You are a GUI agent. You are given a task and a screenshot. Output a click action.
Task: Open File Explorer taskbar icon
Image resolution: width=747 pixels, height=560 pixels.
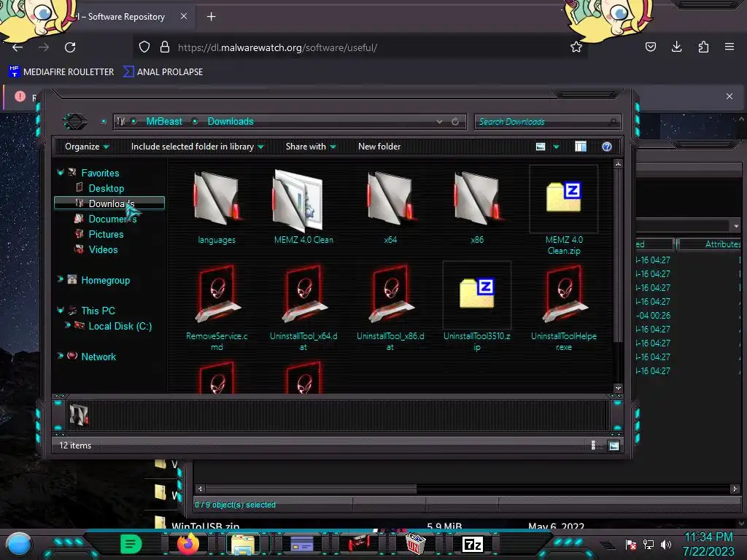pyautogui.click(x=243, y=544)
